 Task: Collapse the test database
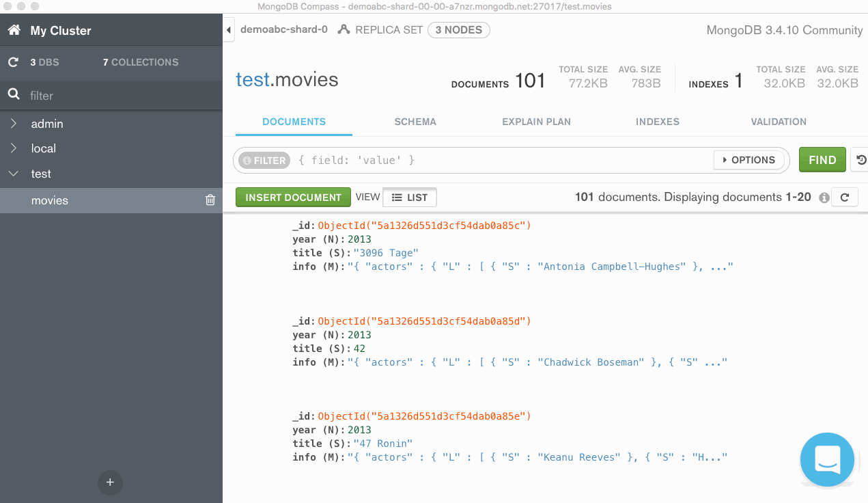coord(14,174)
